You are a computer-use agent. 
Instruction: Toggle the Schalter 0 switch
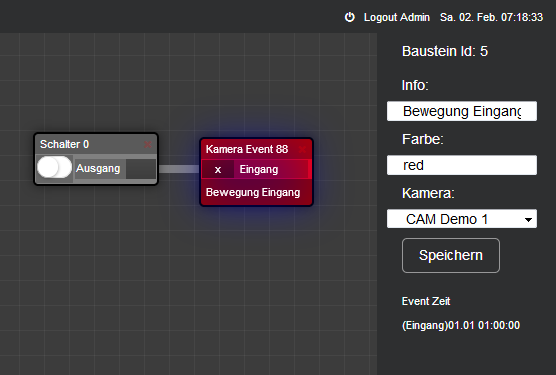pos(54,167)
